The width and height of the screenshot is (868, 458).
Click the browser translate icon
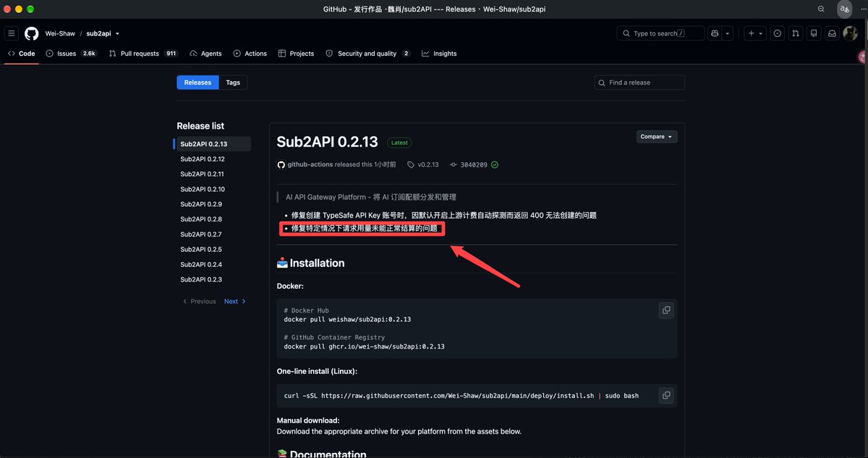tap(844, 9)
